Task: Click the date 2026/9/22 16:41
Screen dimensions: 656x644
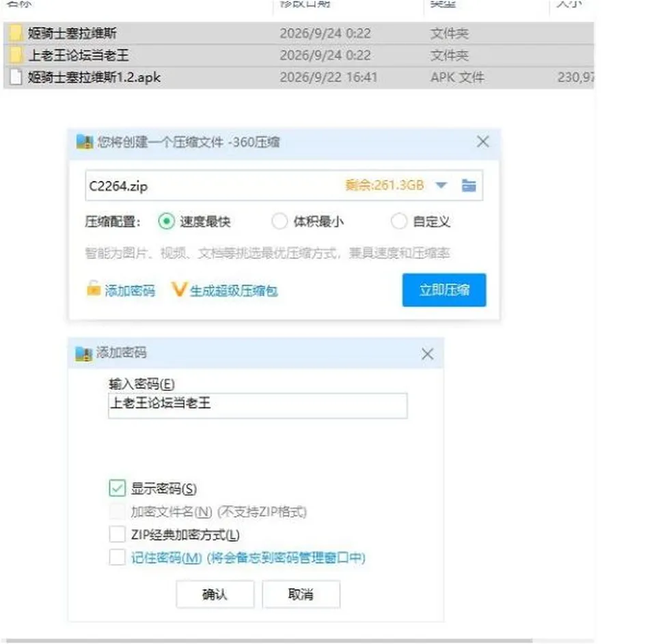Action: (x=329, y=77)
